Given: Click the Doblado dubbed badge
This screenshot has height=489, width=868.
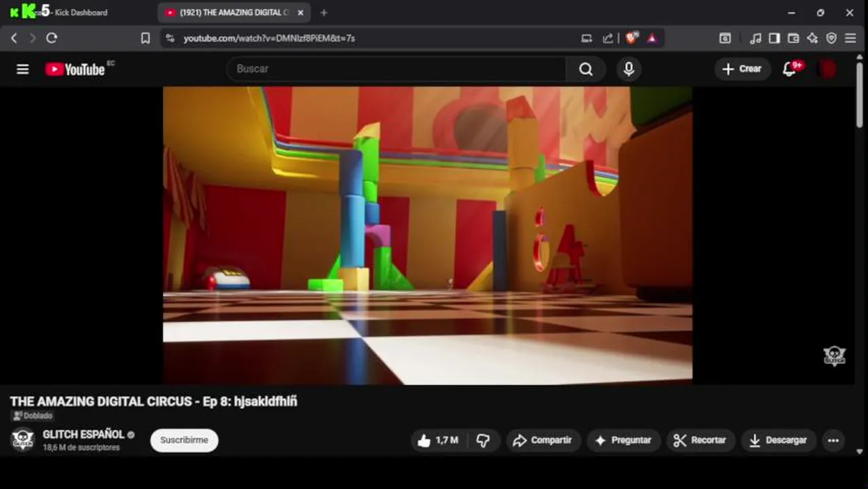Looking at the screenshot, I should click(33, 416).
